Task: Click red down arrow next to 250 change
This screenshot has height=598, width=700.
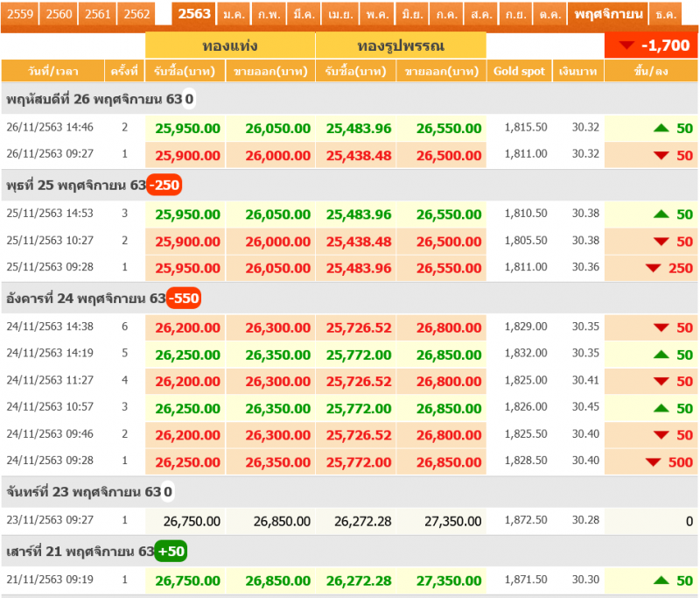Action: [x=653, y=268]
